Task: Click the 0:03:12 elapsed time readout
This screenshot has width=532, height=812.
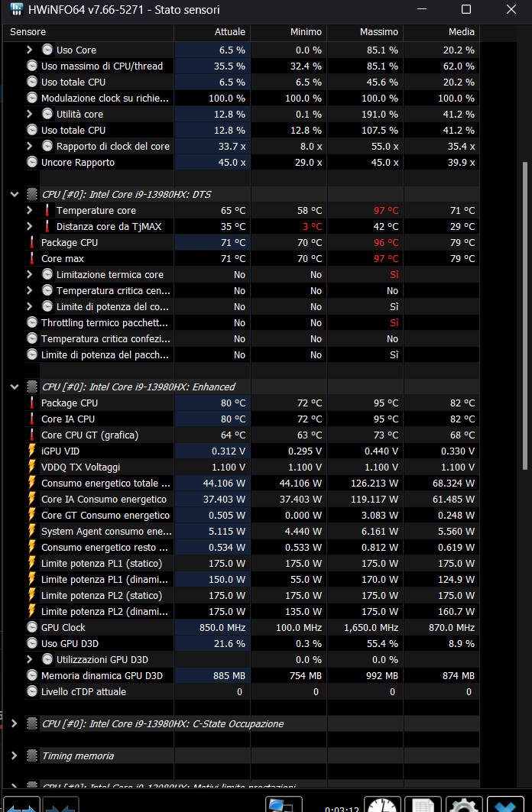Action: (342, 810)
